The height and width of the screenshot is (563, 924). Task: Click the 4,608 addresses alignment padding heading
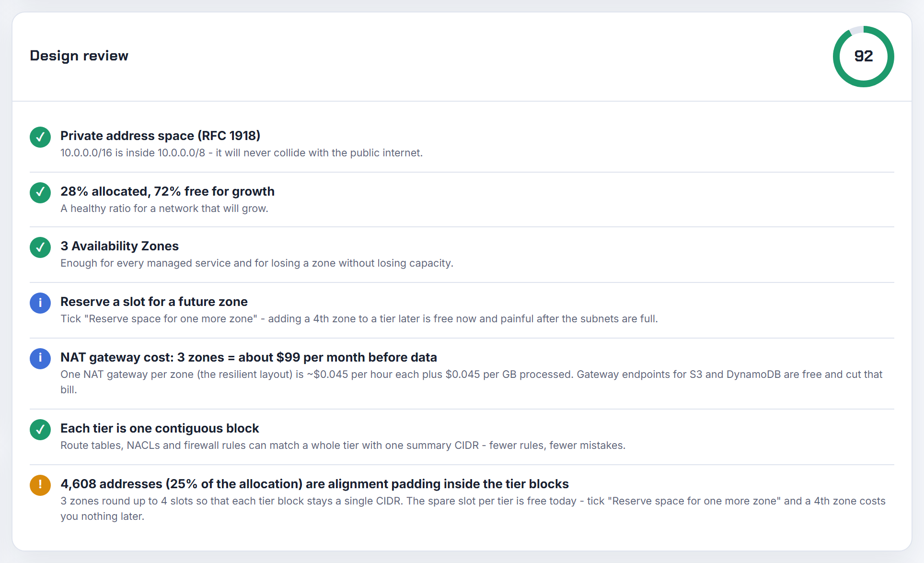pyautogui.click(x=314, y=484)
